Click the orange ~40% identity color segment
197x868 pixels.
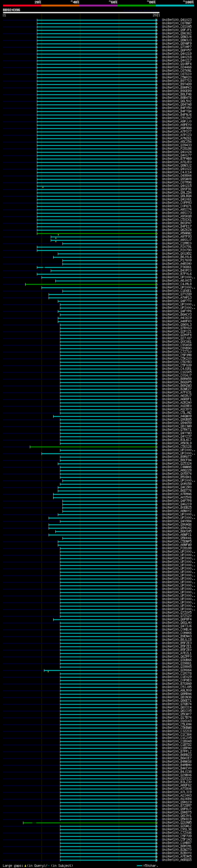[x=60, y=6]
